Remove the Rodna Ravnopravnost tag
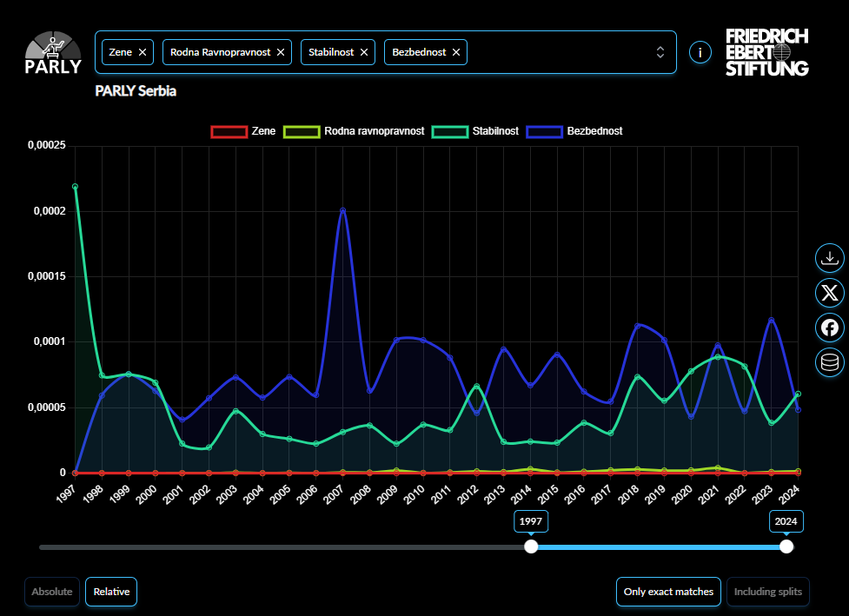The height and width of the screenshot is (616, 849). pyautogui.click(x=281, y=52)
